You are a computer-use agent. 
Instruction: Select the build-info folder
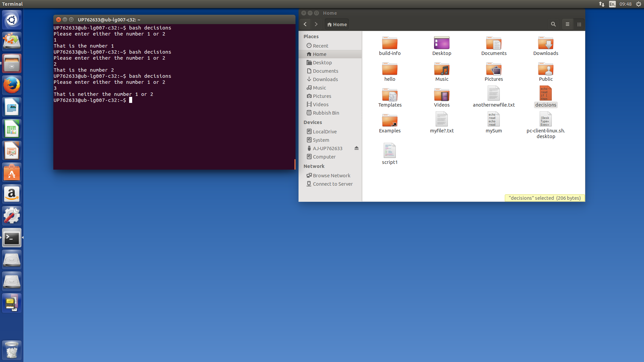tap(390, 46)
